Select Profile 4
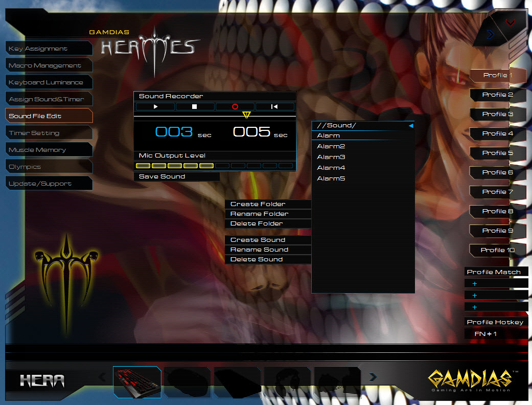This screenshot has width=532, height=405. (498, 134)
